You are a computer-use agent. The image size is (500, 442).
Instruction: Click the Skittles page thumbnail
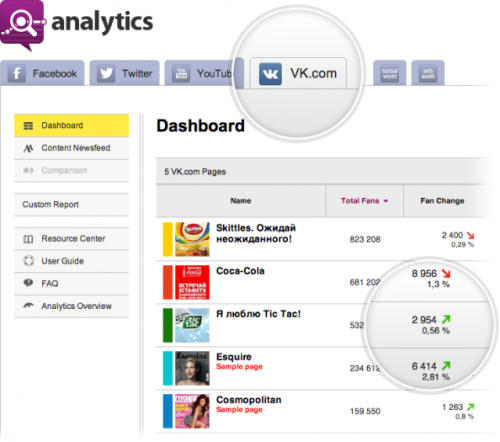tap(192, 239)
